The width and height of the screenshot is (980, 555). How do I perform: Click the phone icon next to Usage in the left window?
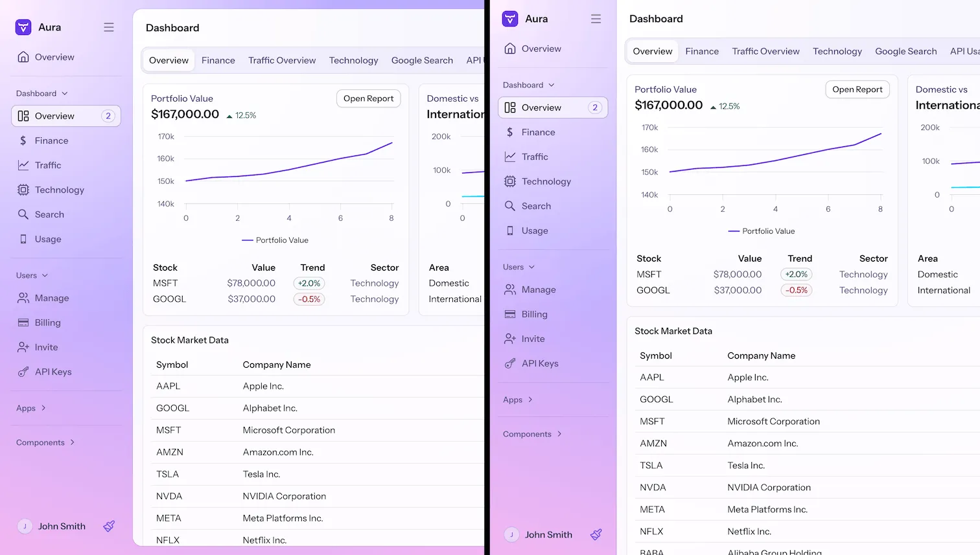(x=23, y=239)
